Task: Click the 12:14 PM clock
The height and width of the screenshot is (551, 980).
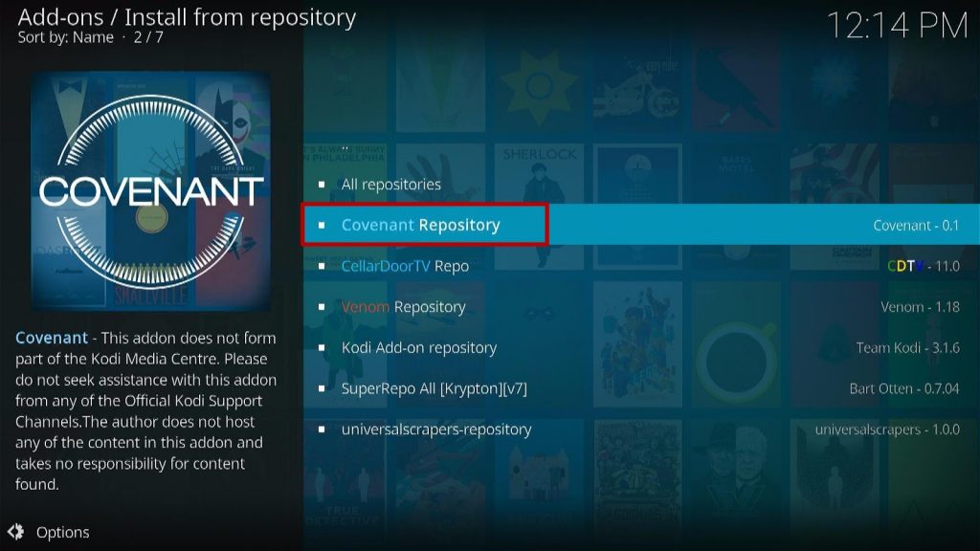Action: (x=897, y=26)
